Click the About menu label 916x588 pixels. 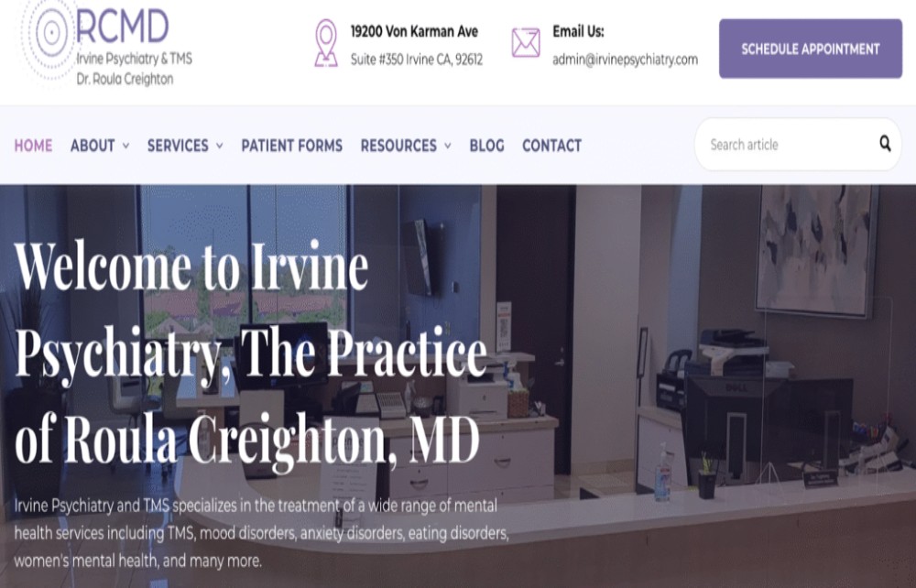(x=93, y=146)
